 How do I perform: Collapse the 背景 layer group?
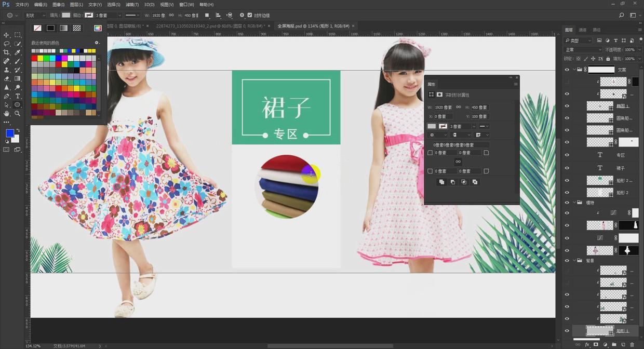coord(574,261)
